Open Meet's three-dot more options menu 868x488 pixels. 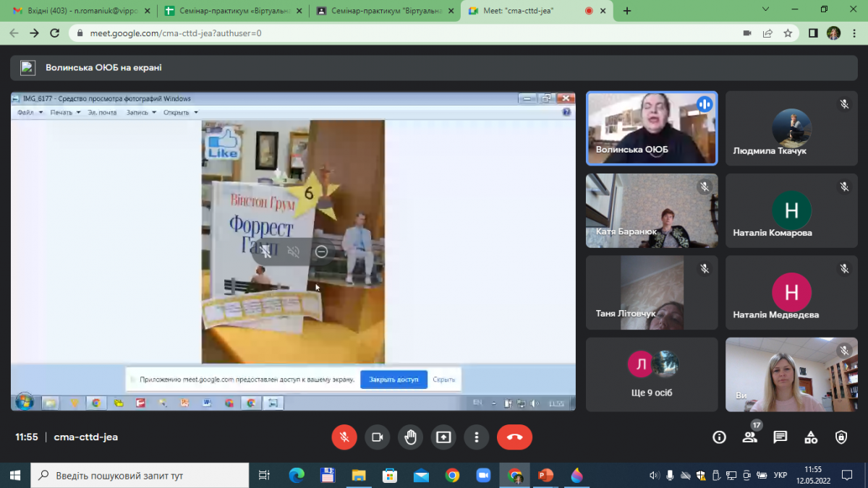(476, 437)
